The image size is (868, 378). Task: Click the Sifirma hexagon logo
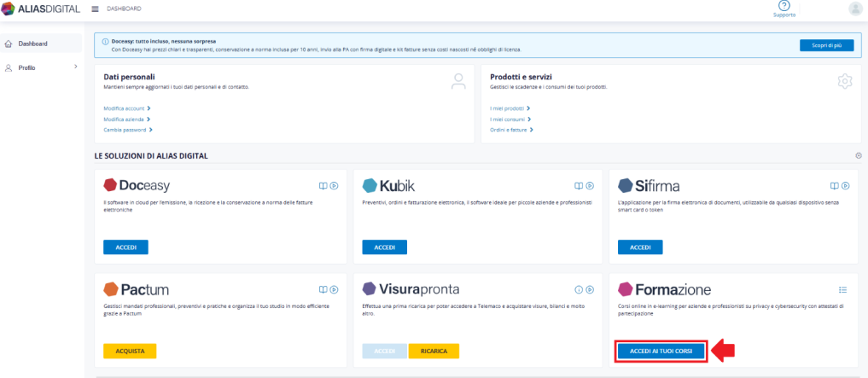point(625,185)
